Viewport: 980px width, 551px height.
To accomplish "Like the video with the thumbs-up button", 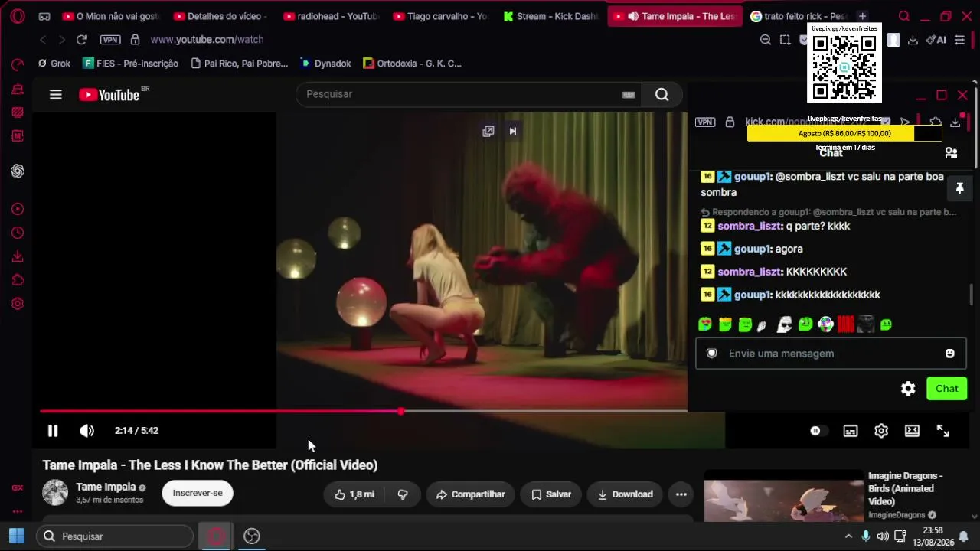I will tap(354, 494).
